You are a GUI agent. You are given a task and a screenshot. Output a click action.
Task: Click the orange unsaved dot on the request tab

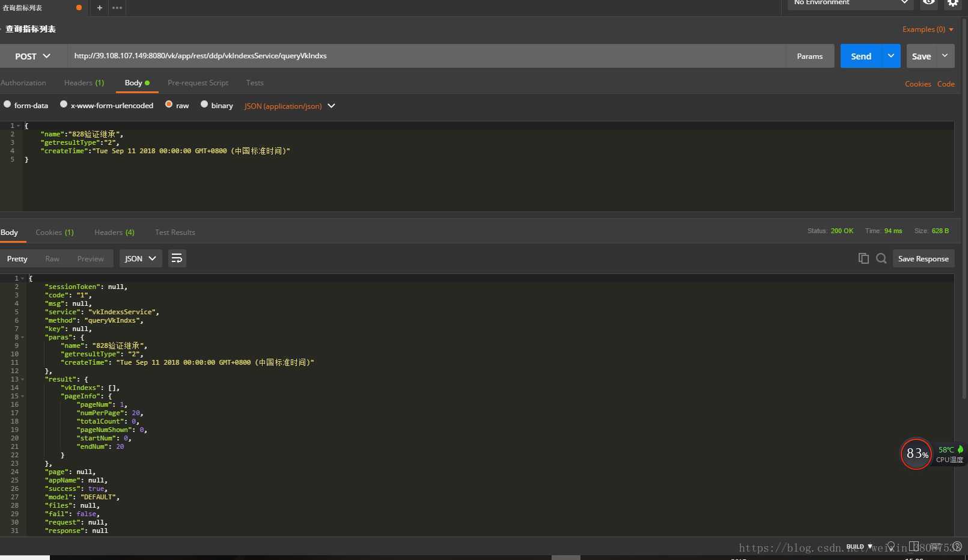79,8
